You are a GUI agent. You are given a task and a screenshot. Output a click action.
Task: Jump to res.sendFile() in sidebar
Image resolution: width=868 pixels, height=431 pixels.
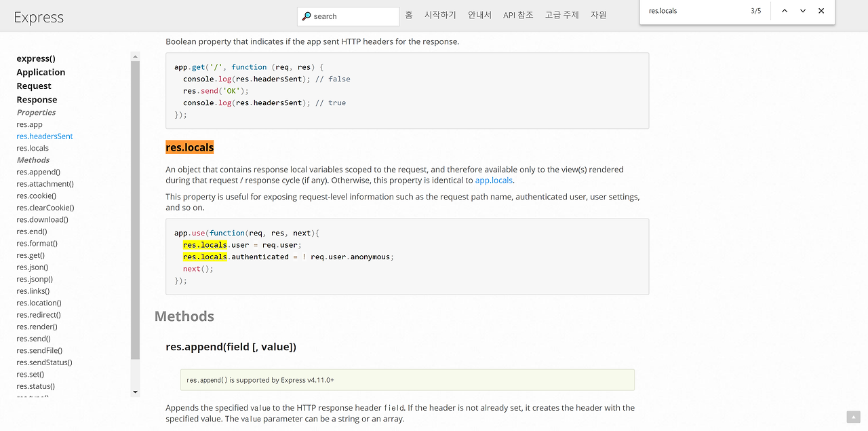pyautogui.click(x=39, y=350)
